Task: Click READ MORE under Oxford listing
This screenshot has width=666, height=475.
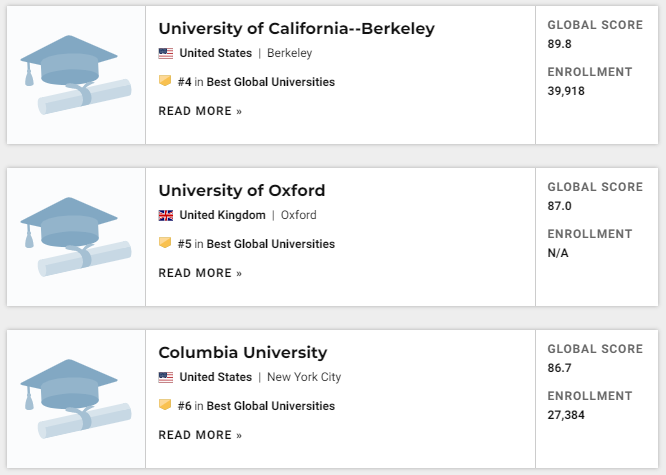Action: point(200,273)
